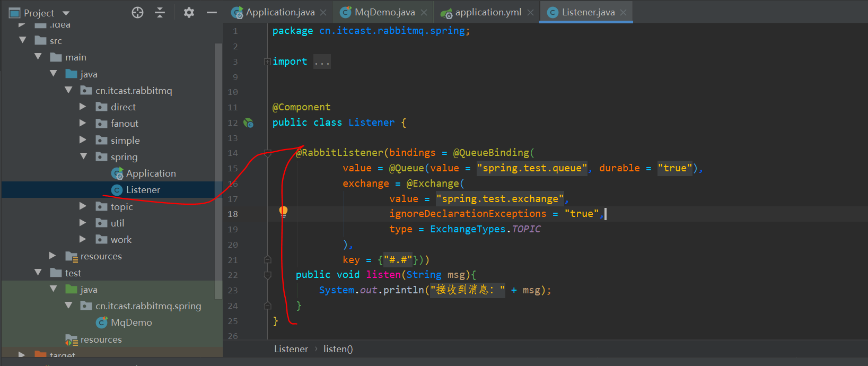868x366 pixels.
Task: Click the listen method name
Action: point(383,275)
